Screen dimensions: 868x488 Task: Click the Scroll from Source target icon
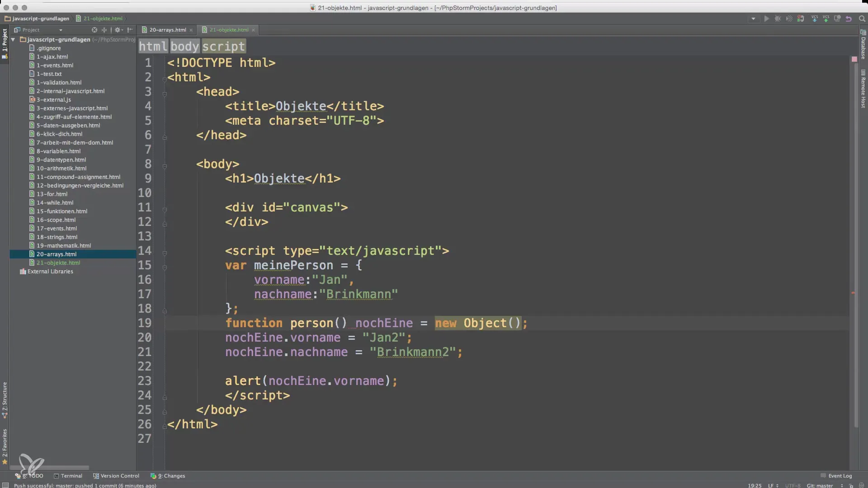(x=94, y=30)
